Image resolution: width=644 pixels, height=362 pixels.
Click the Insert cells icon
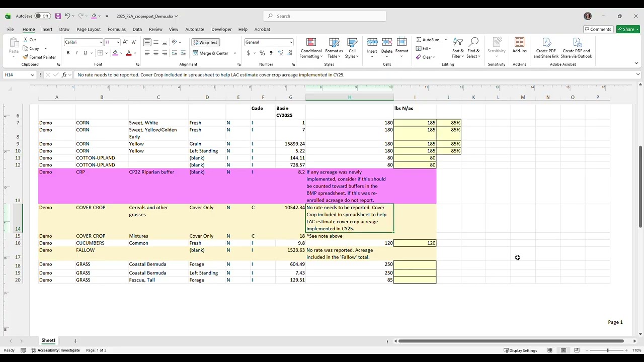click(372, 45)
